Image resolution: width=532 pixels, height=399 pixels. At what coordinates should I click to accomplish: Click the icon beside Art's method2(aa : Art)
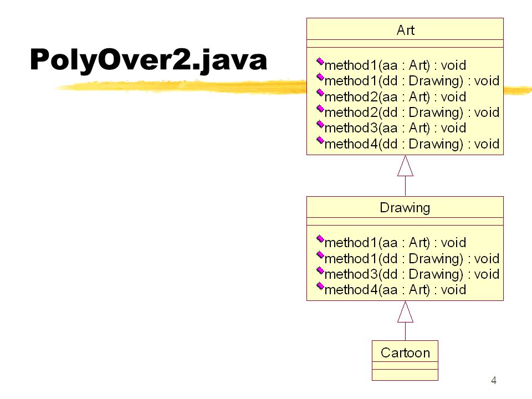point(320,93)
